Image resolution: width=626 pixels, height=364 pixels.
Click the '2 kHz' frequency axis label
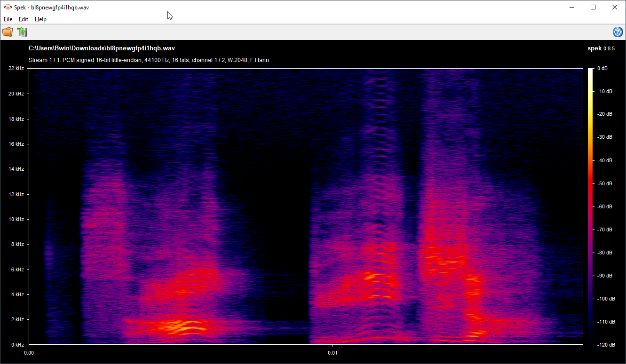pyautogui.click(x=19, y=319)
